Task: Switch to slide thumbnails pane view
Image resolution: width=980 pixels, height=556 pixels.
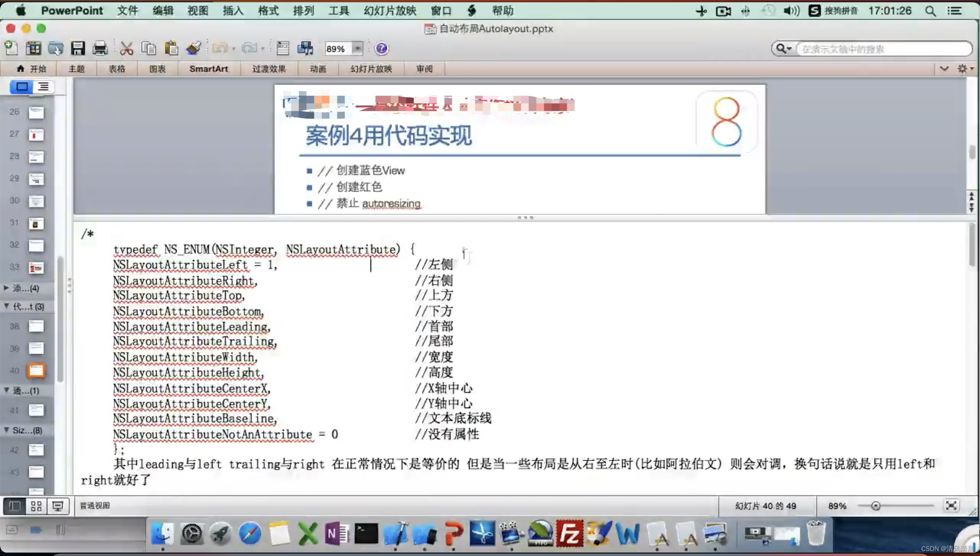Action: pos(21,87)
